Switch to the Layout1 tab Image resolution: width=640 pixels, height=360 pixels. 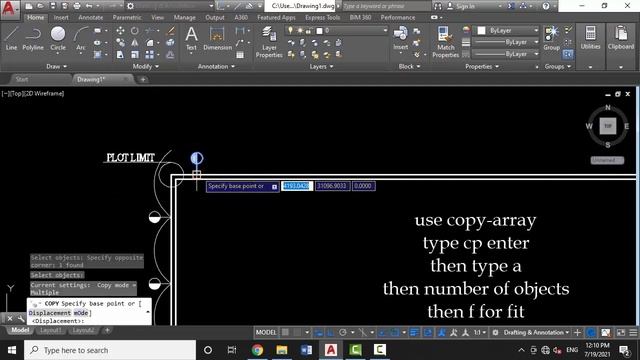[x=50, y=330]
